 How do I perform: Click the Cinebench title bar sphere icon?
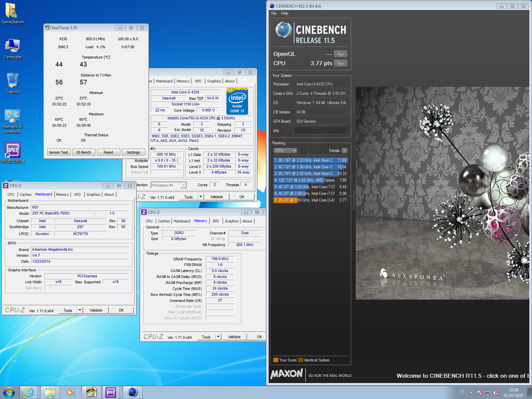pos(272,6)
